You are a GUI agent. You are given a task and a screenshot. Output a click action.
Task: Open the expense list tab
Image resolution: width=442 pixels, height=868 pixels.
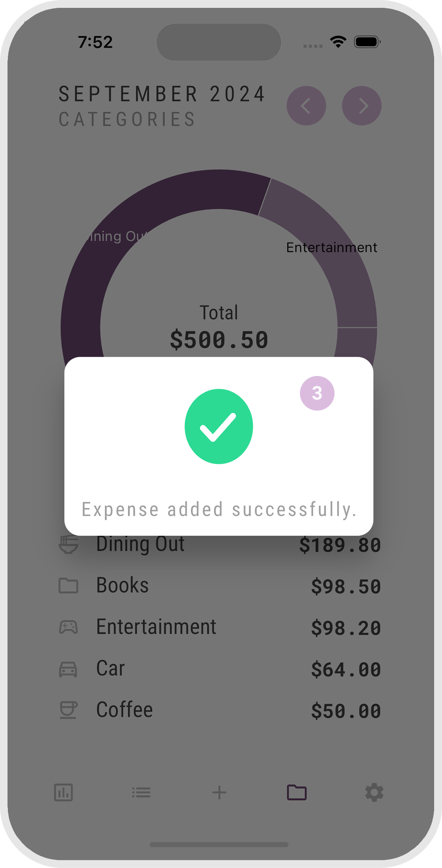coord(141,792)
